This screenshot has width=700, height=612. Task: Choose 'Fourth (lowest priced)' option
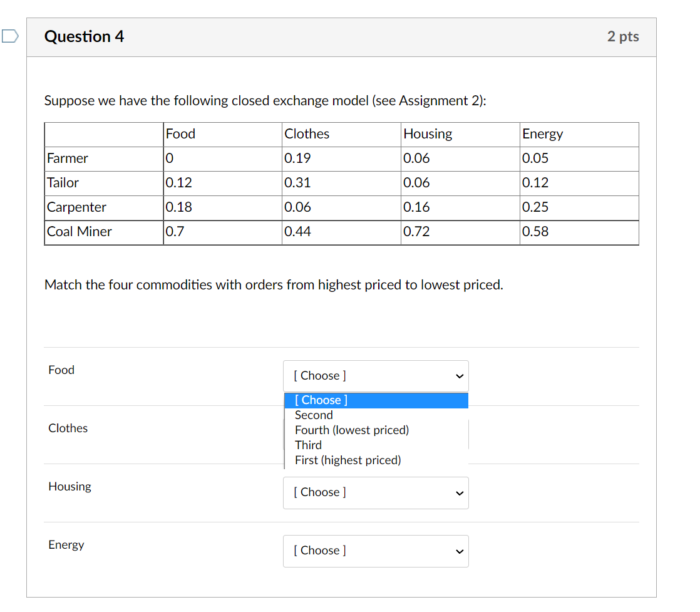click(x=376, y=430)
